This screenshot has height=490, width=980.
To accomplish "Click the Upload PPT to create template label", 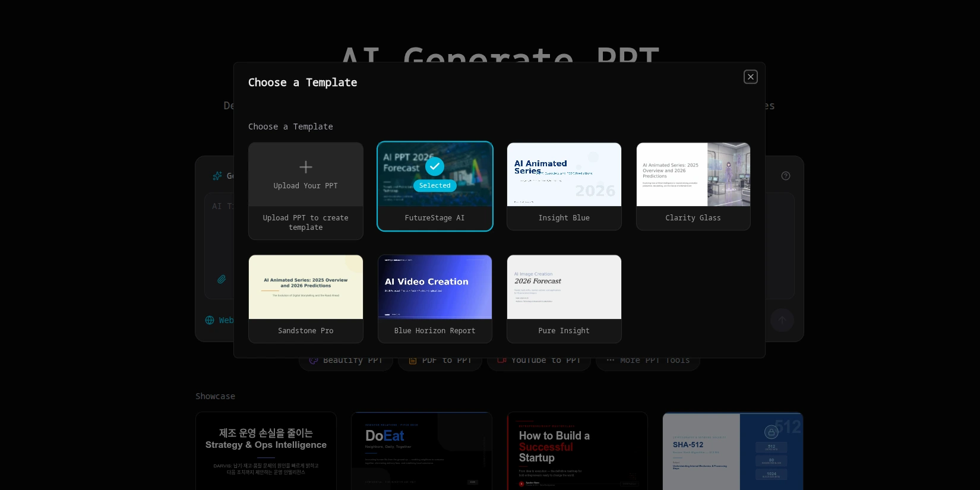I will point(305,223).
